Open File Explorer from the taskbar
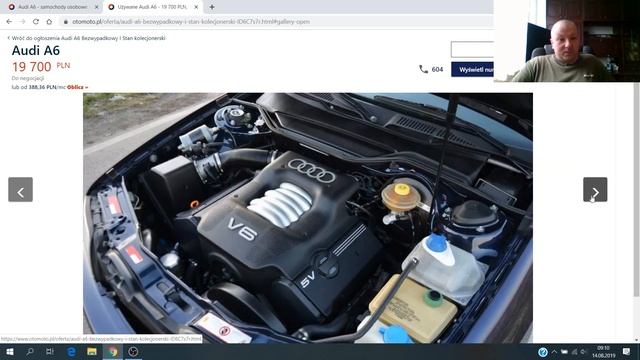The width and height of the screenshot is (640, 360). click(92, 351)
